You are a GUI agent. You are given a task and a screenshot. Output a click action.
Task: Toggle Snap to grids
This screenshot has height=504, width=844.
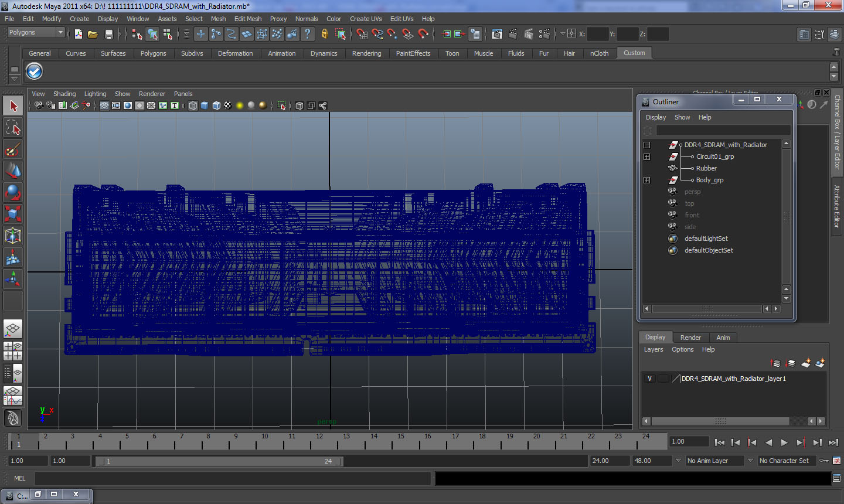(x=362, y=34)
